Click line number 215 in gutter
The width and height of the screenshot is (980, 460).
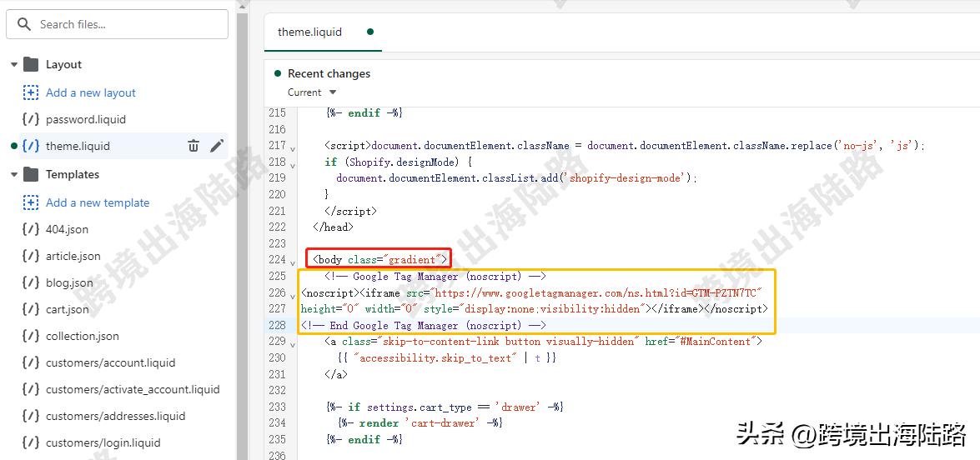tap(277, 113)
